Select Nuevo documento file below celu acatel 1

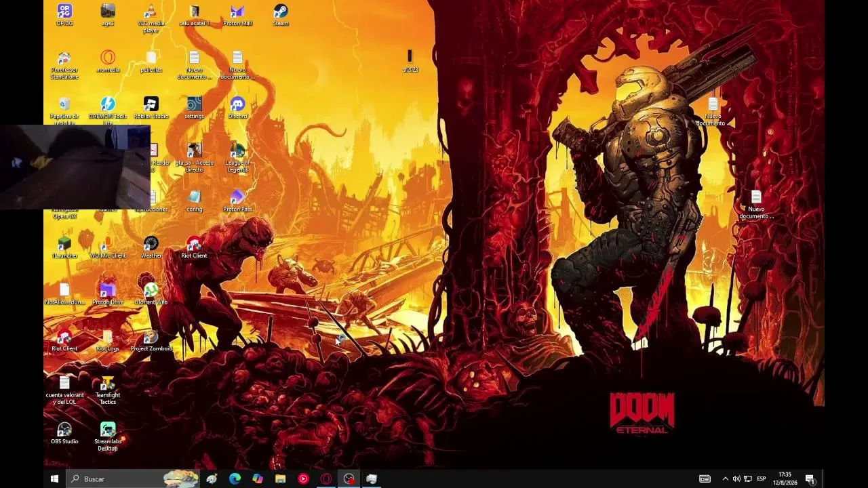click(195, 65)
